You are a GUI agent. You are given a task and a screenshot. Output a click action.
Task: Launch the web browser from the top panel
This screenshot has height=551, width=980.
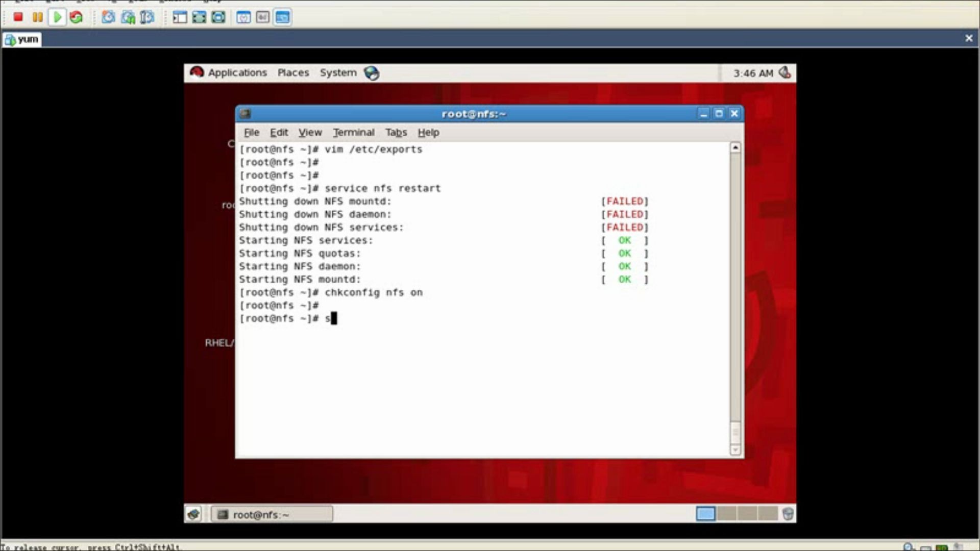372,73
